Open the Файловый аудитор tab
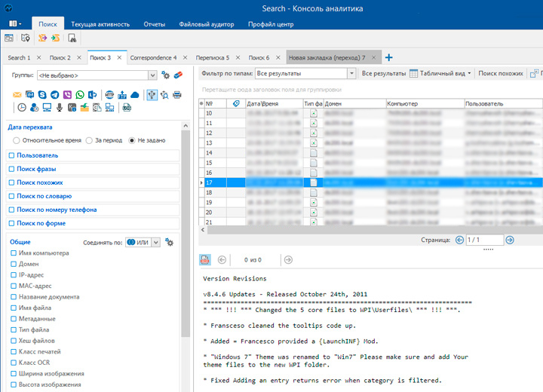This screenshot has height=392, width=543. pos(207,24)
